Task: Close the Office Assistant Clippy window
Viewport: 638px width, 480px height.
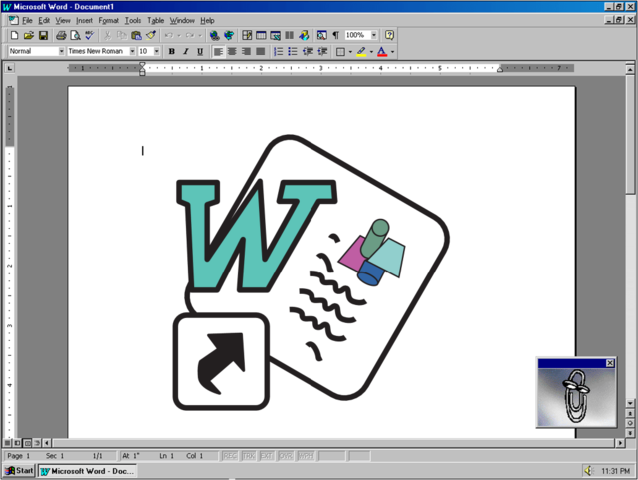Action: [610, 363]
